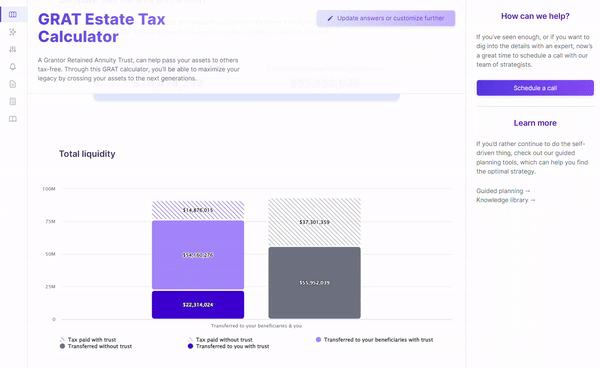Image resolution: width=600 pixels, height=368 pixels.
Task: Select the $22,314,024 dark purple bar segment
Action: (198, 305)
